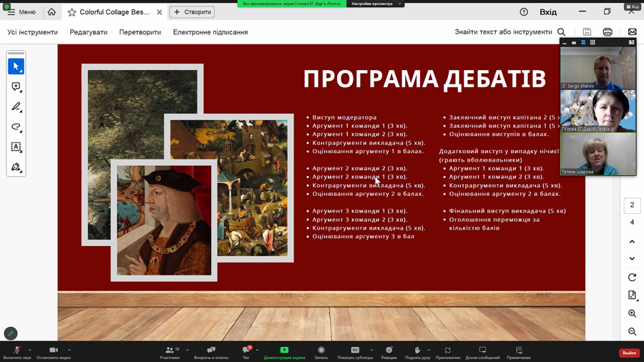Select Тетяна Шарова video thumbnail
The image size is (644, 362).
598,154
